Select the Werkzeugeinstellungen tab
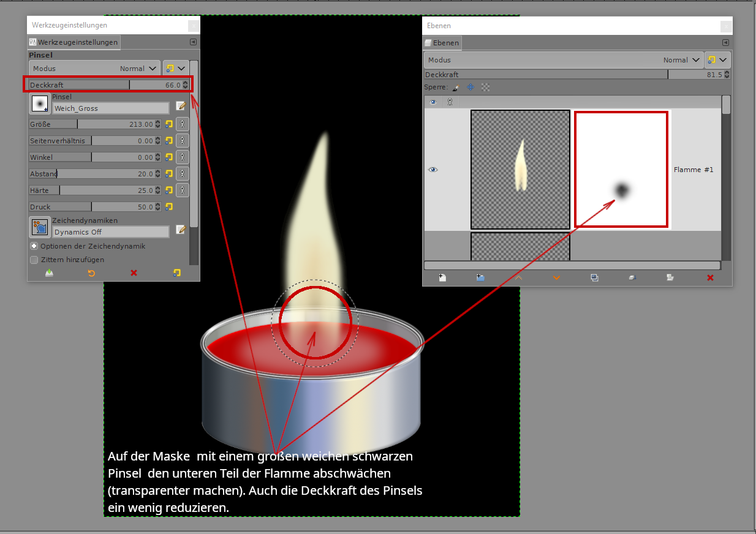 pyautogui.click(x=74, y=42)
